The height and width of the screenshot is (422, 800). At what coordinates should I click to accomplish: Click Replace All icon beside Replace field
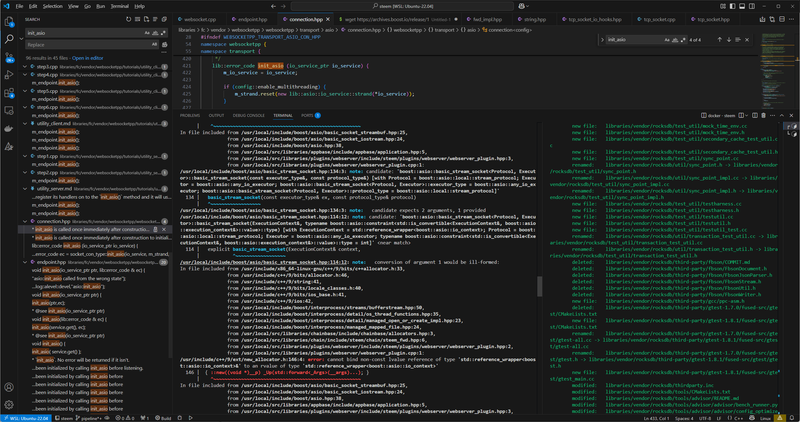tap(165, 45)
